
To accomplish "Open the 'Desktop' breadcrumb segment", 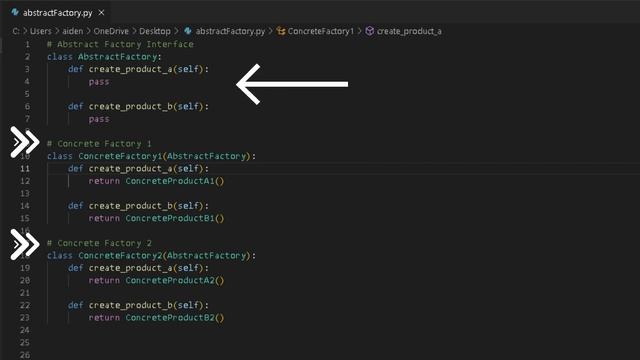I will tap(155, 31).
